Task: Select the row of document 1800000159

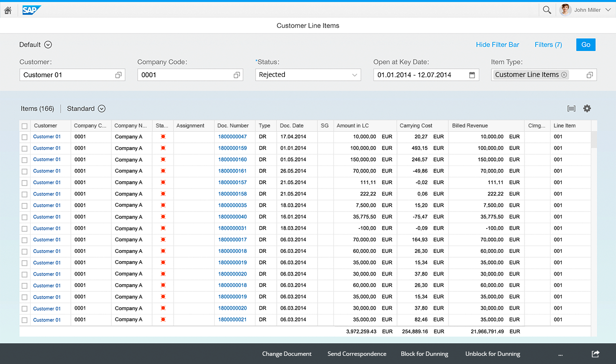Action: pos(25,149)
